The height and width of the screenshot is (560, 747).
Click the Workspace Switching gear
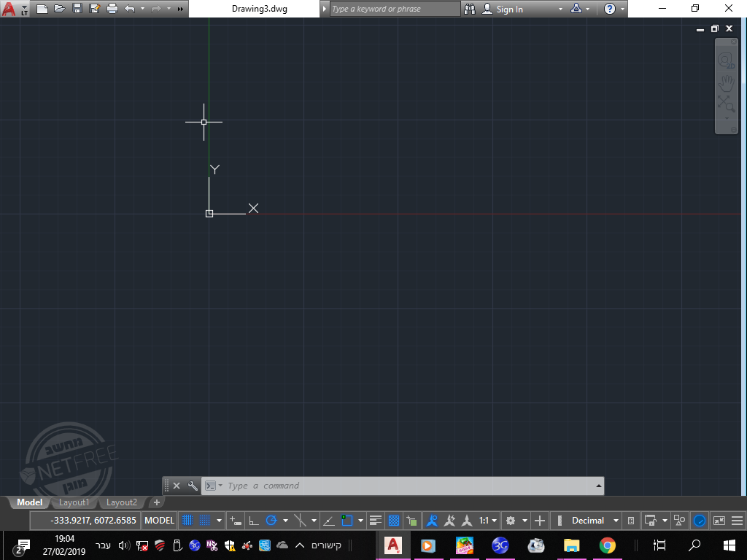pyautogui.click(x=511, y=521)
